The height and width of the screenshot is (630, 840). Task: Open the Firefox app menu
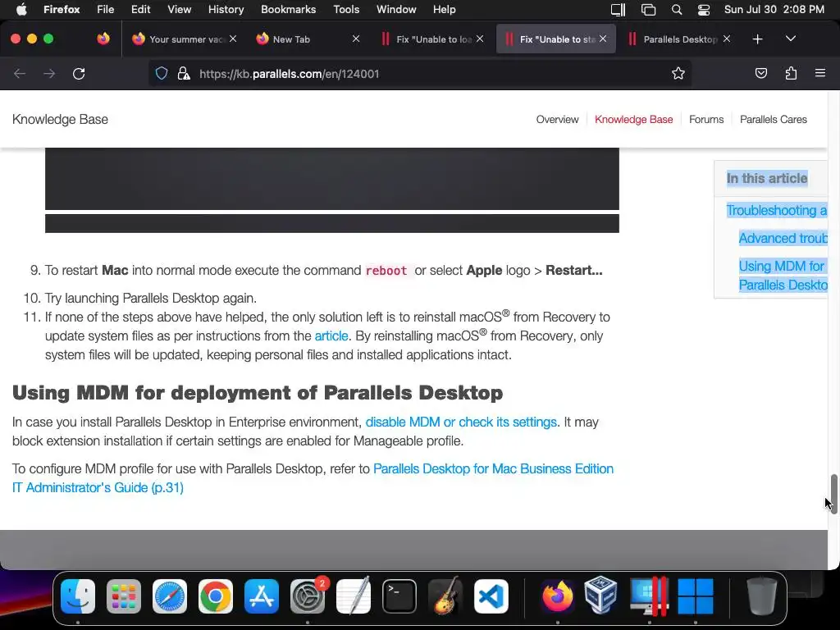pyautogui.click(x=62, y=9)
